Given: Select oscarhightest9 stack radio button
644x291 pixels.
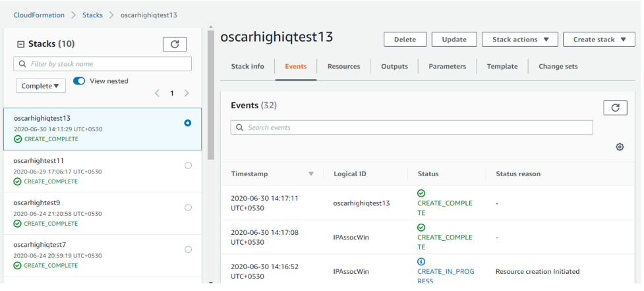Looking at the screenshot, I should 188,208.
